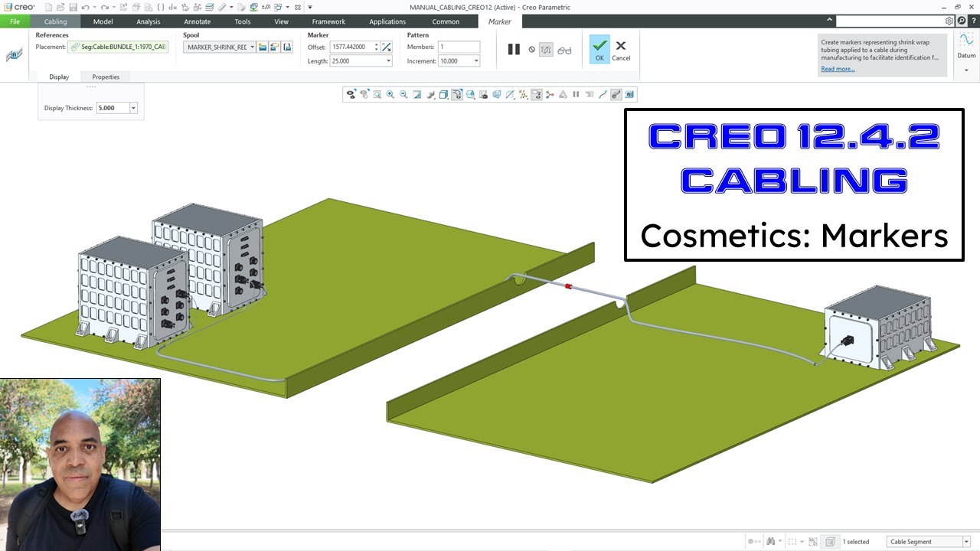Image resolution: width=980 pixels, height=551 pixels.
Task: Click the Save spool icon
Action: point(287,47)
